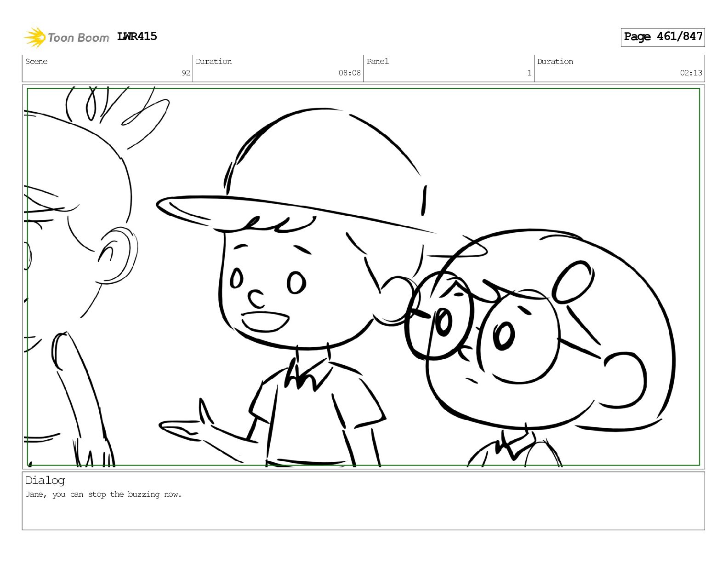Select the scene duration value 08:08
Screen dimensions: 728x563
[x=349, y=73]
